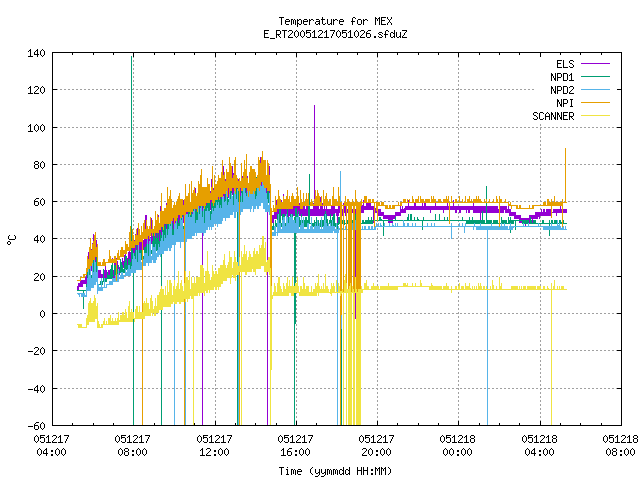The height and width of the screenshot is (480, 640).
Task: Click the y-axis value -20
Action: click(36, 351)
